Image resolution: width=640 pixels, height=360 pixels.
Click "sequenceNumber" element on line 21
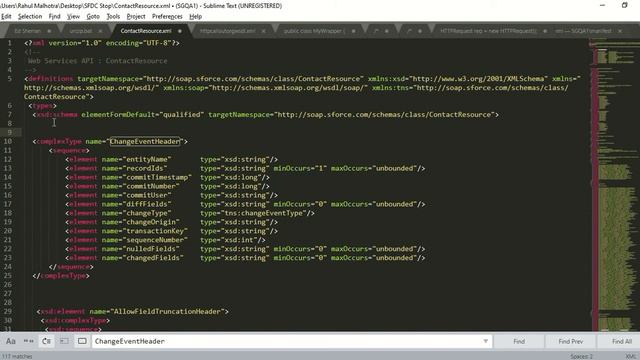155,240
